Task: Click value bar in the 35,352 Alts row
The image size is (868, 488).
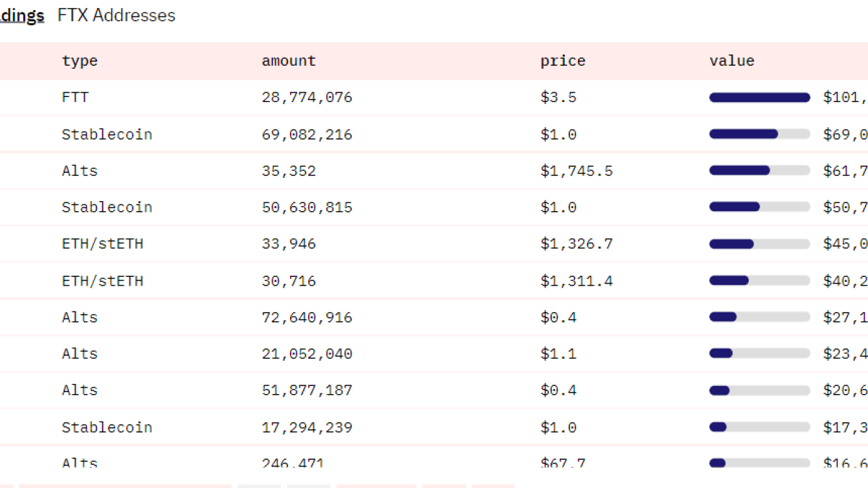Action: (759, 171)
